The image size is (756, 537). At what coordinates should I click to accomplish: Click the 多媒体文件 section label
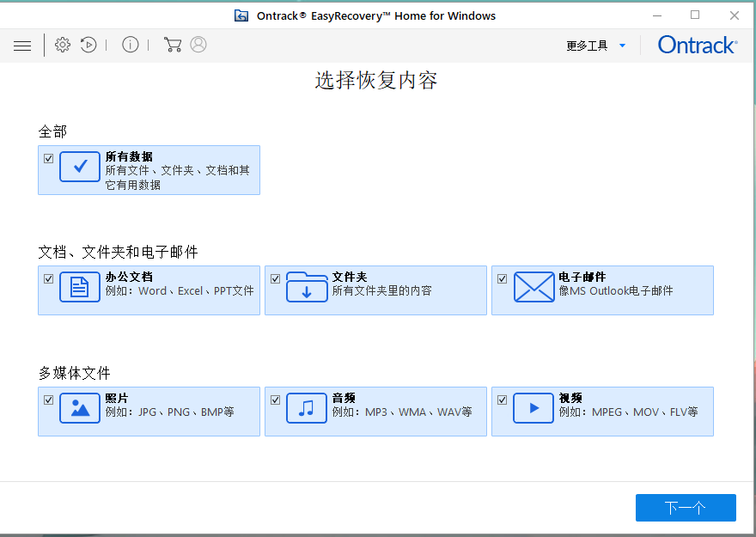coord(74,373)
